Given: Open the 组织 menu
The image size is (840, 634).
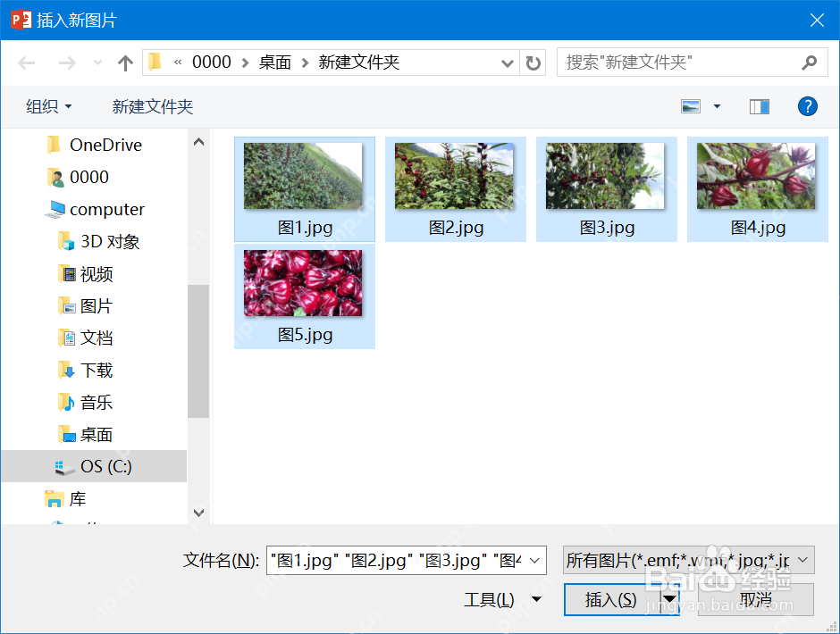Looking at the screenshot, I should [49, 106].
